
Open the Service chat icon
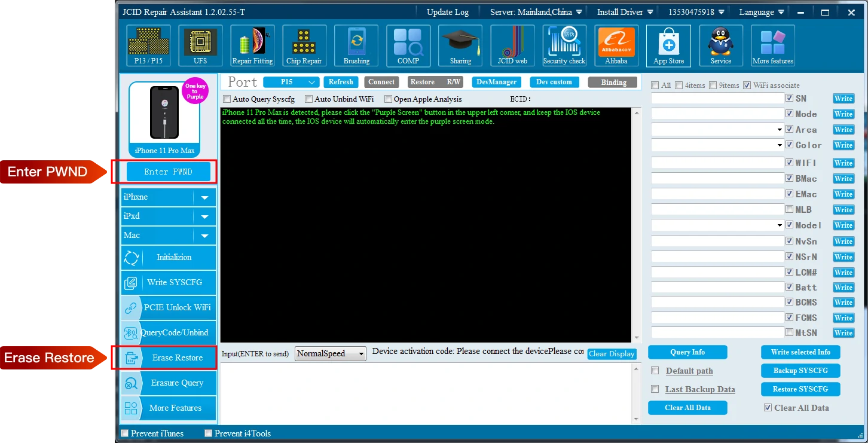[721, 45]
